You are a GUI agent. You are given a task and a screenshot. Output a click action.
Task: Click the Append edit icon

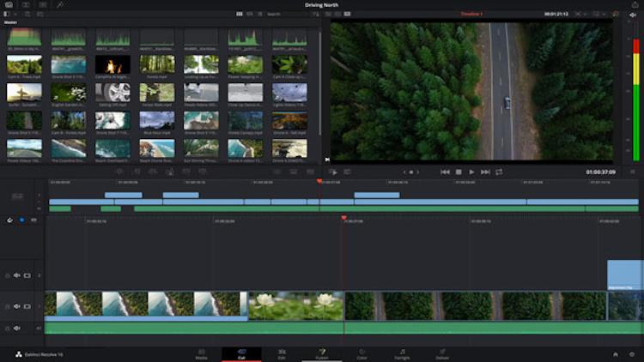point(137,172)
